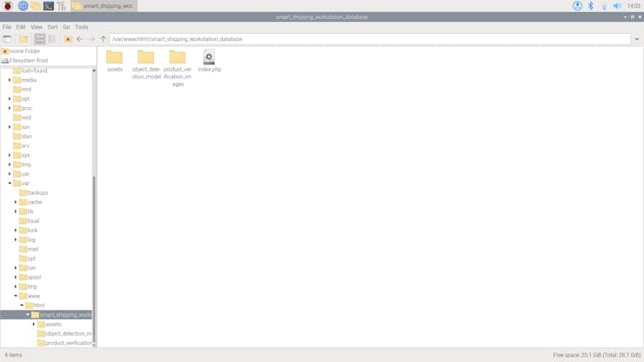Select the product_verification_images folder icon
The width and height of the screenshot is (644, 362).
tap(178, 68)
